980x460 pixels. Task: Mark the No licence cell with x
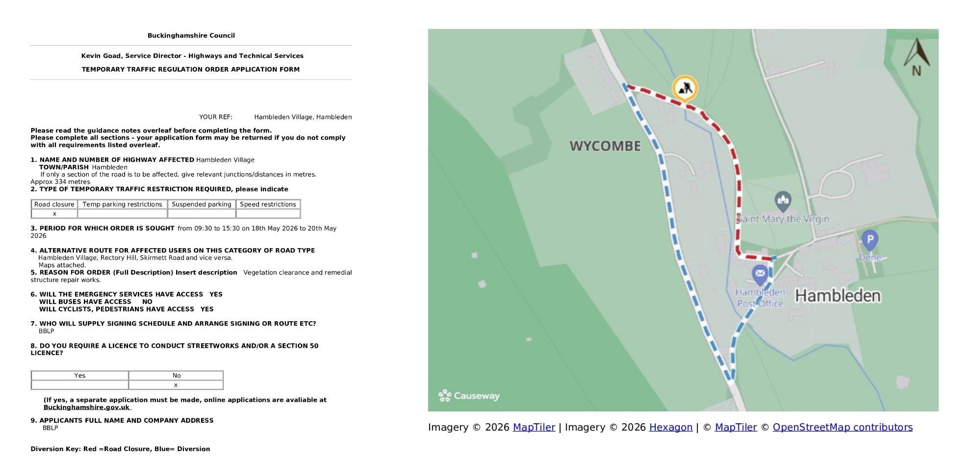[x=176, y=385]
